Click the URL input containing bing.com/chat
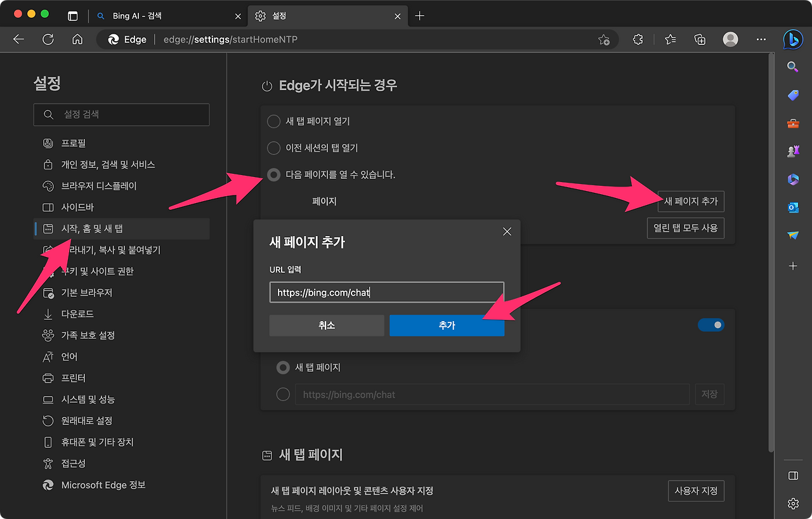 tap(386, 292)
